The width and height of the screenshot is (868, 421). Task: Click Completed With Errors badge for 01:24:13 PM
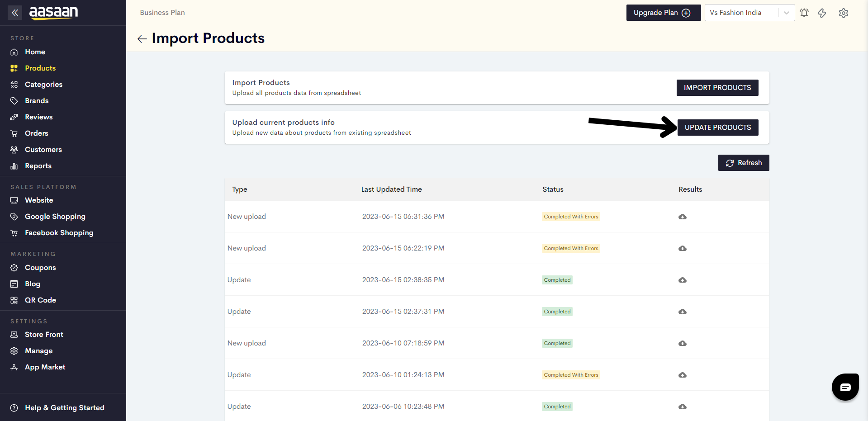pos(571,375)
